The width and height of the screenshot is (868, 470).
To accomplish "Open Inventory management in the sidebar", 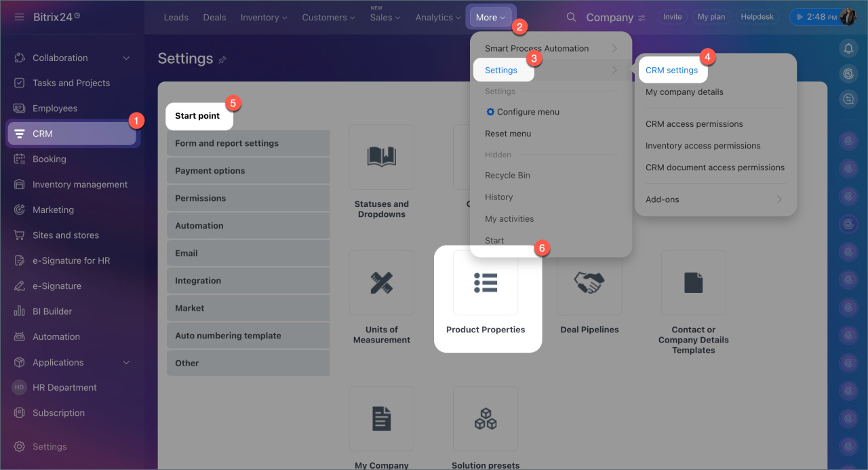I will coord(80,184).
